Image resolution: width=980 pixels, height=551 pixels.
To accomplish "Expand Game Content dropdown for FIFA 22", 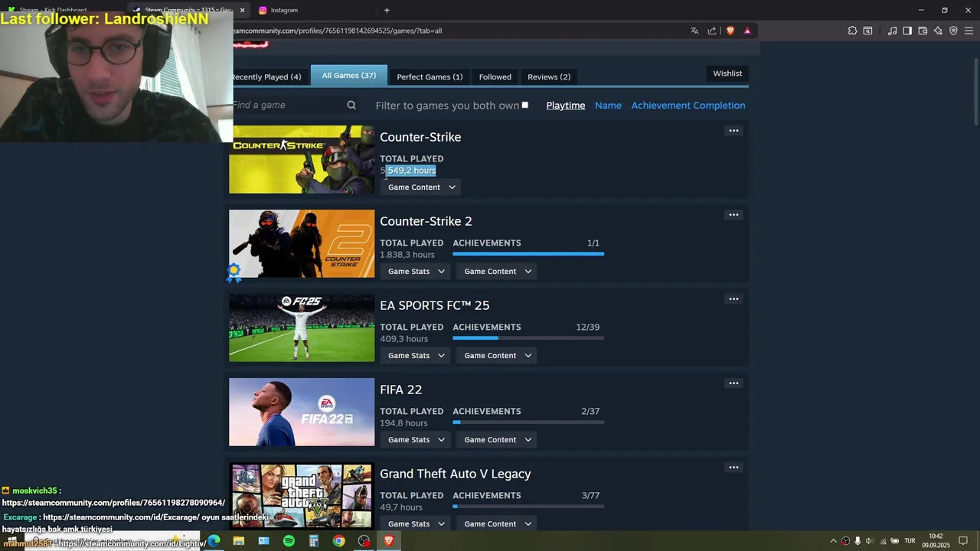I will [x=497, y=439].
